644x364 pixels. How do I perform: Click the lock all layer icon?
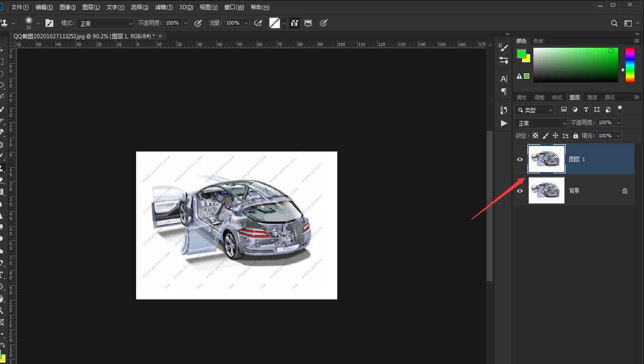(x=576, y=136)
